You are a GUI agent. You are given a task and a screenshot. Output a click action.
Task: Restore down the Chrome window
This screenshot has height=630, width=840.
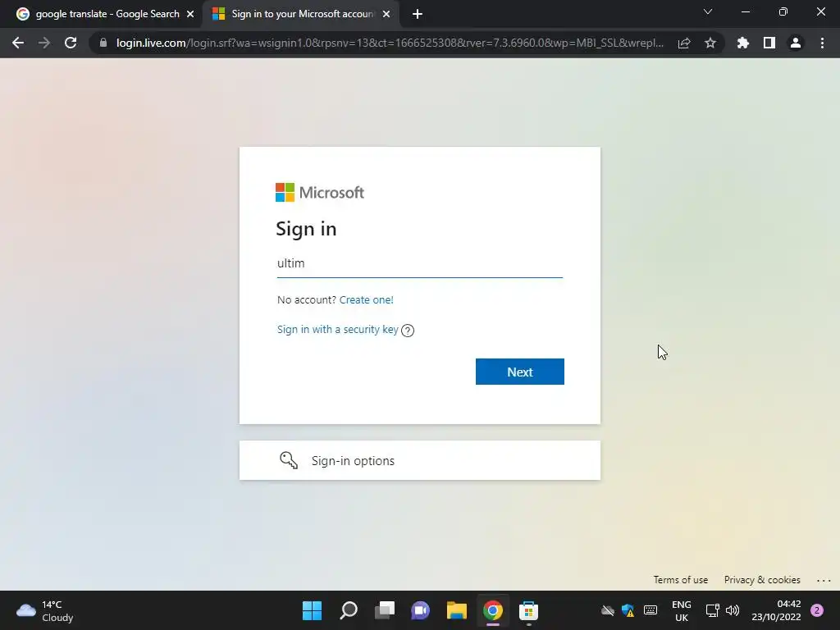tap(783, 11)
